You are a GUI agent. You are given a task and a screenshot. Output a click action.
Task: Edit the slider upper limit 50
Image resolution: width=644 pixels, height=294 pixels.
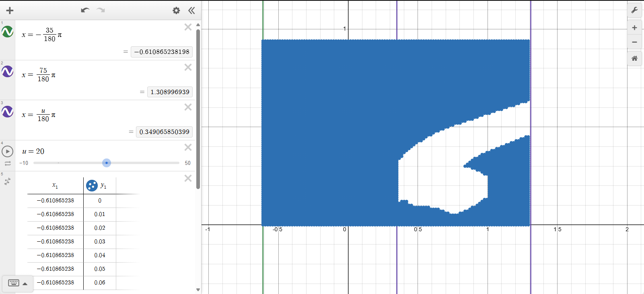coord(187,163)
